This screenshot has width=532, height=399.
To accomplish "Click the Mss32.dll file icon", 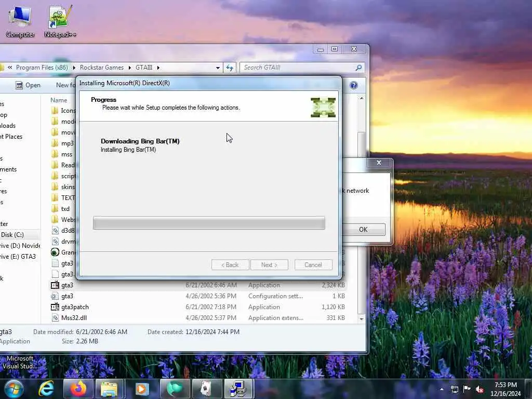I will pyautogui.click(x=55, y=317).
